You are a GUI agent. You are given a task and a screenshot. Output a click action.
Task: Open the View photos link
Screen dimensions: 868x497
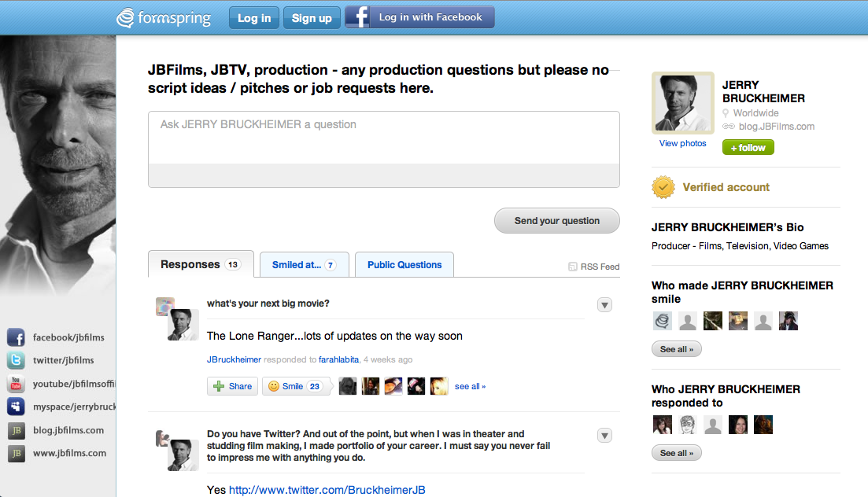point(682,143)
